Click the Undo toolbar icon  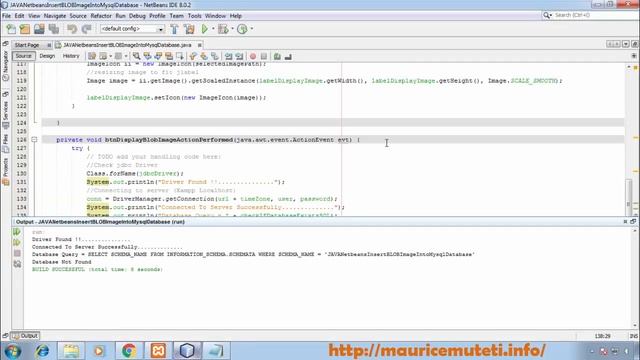point(72,29)
